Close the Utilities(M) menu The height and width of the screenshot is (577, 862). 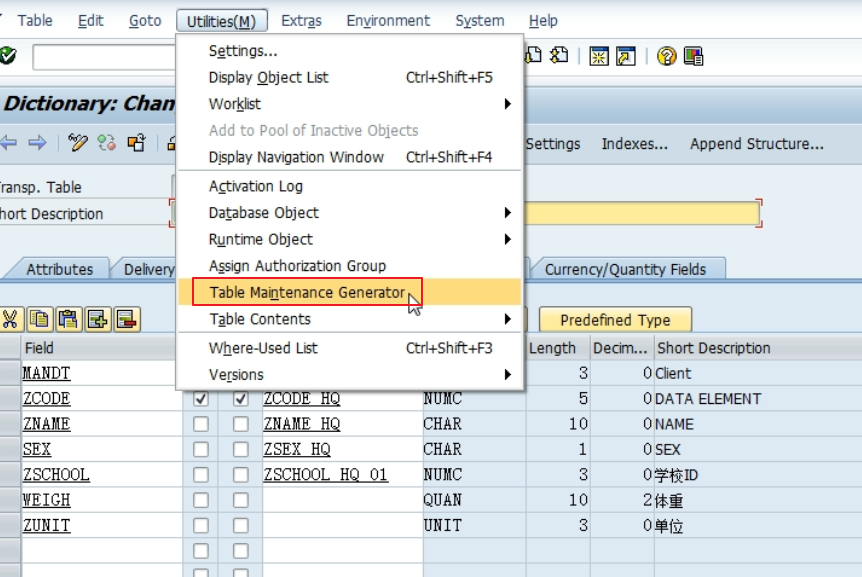pyautogui.click(x=222, y=21)
